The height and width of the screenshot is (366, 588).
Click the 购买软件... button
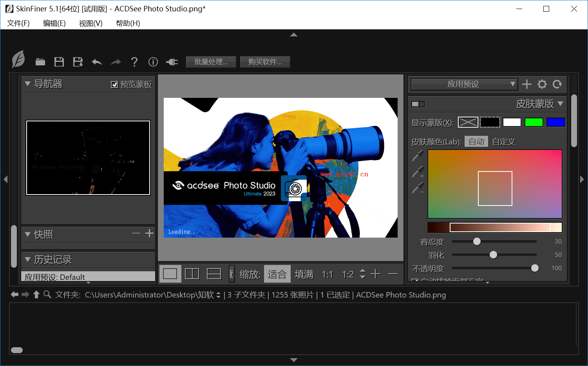[265, 62]
